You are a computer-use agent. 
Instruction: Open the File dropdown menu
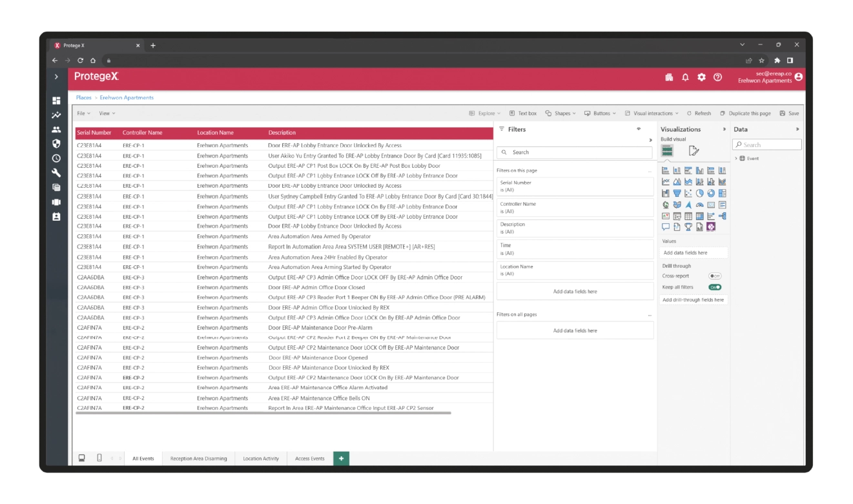coord(84,113)
